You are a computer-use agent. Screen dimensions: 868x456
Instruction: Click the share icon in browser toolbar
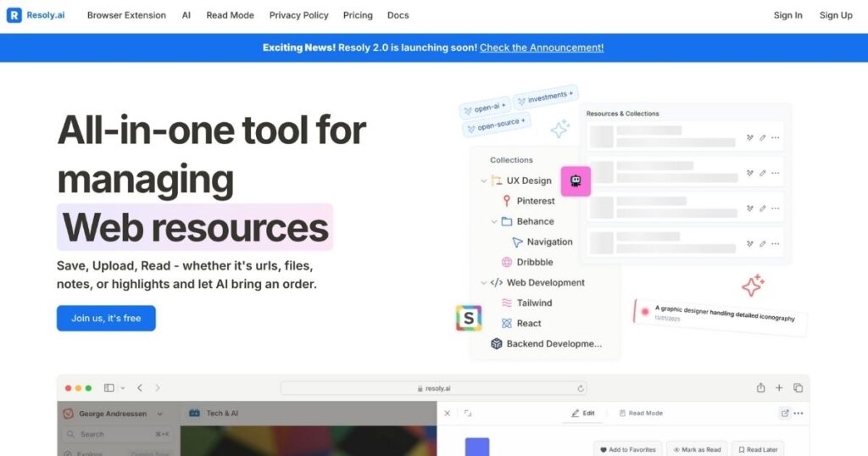(760, 388)
